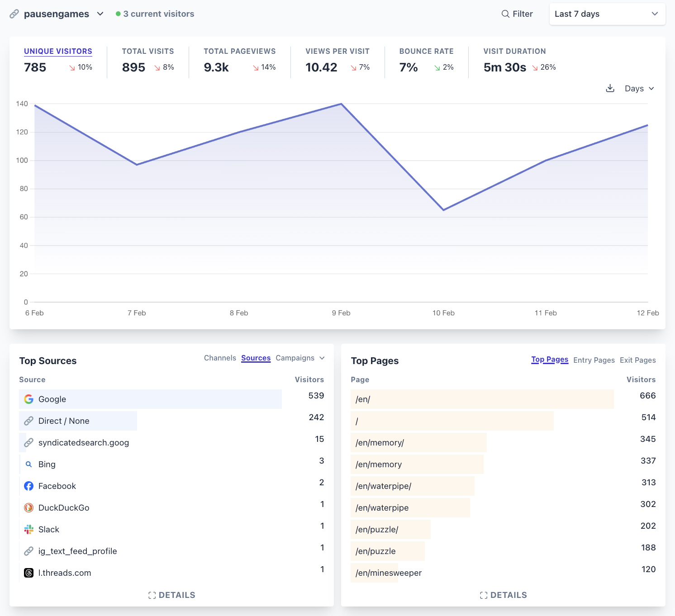This screenshot has height=616, width=675.
Task: Filter by Google source row
Action: [150, 399]
